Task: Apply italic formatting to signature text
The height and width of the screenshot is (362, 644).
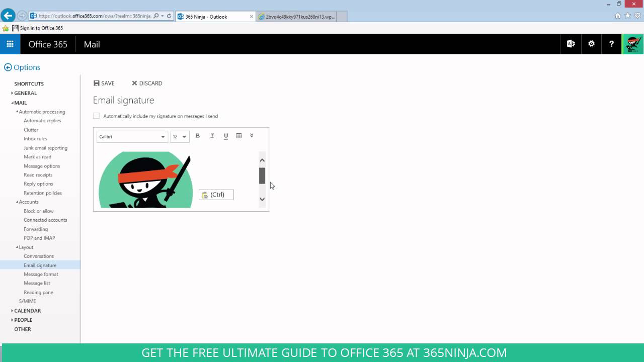Action: 212,136
